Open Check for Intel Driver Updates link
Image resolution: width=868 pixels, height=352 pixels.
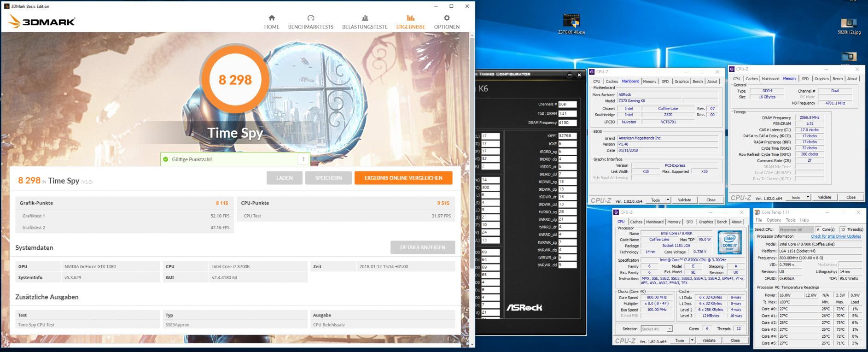pos(836,236)
